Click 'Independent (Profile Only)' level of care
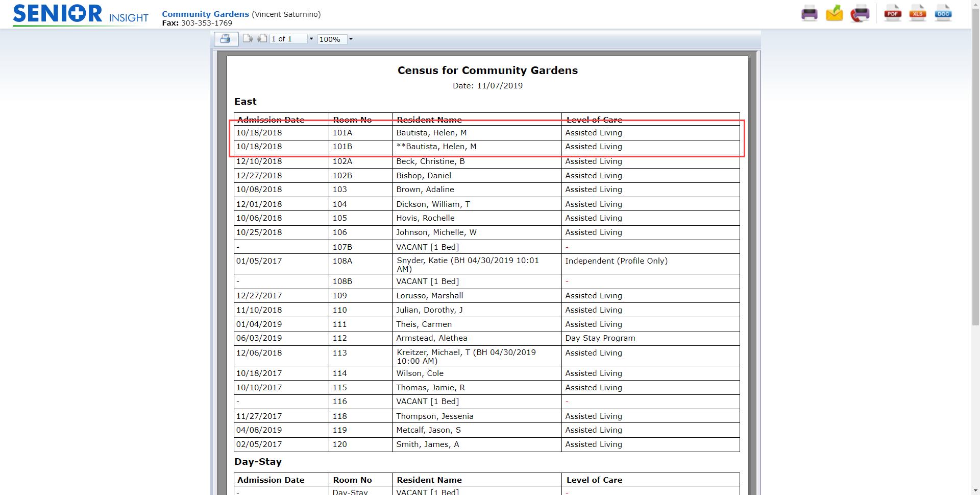 [616, 261]
